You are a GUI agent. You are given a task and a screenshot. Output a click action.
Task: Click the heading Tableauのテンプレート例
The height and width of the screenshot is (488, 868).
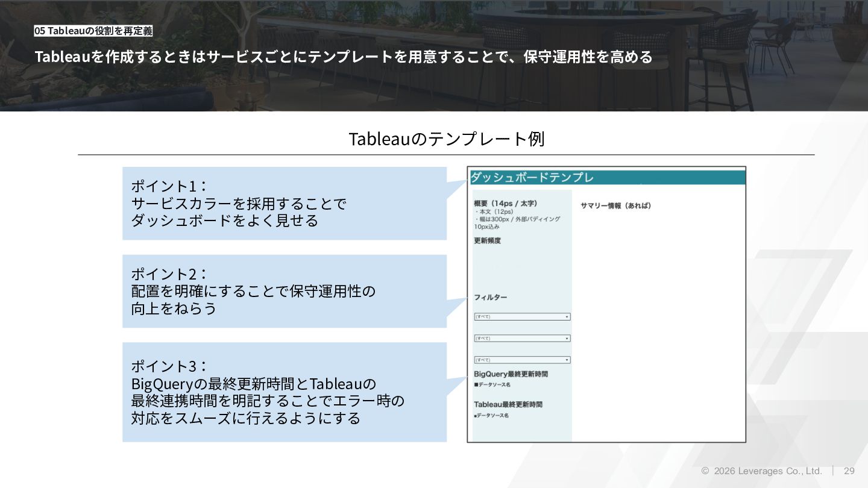(446, 139)
